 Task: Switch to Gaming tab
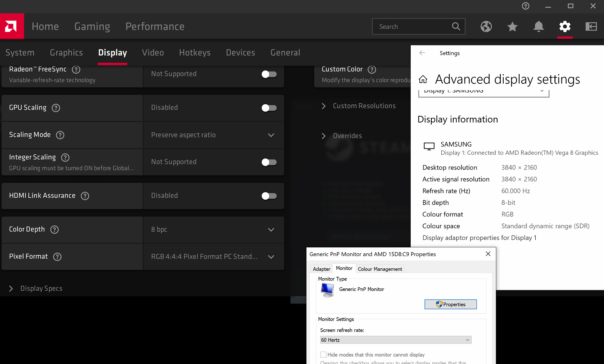(92, 26)
